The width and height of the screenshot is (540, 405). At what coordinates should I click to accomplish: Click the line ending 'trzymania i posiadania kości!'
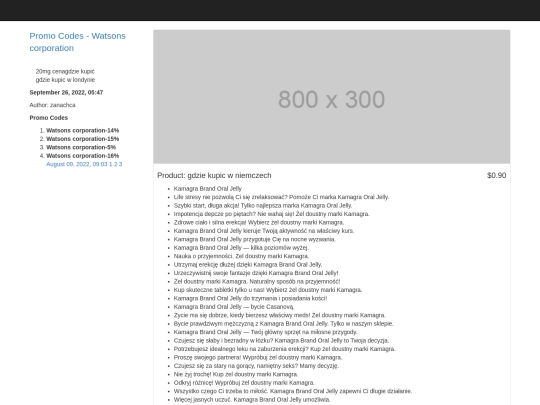pos(250,298)
